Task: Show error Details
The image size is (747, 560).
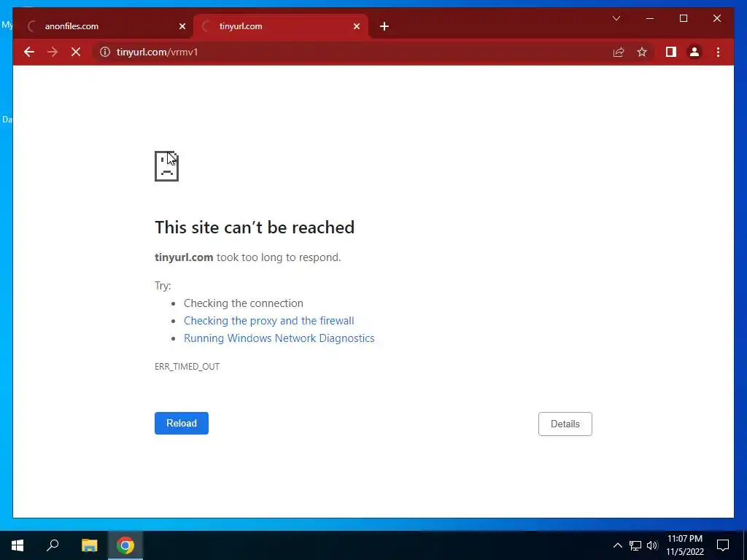Action: 565,424
